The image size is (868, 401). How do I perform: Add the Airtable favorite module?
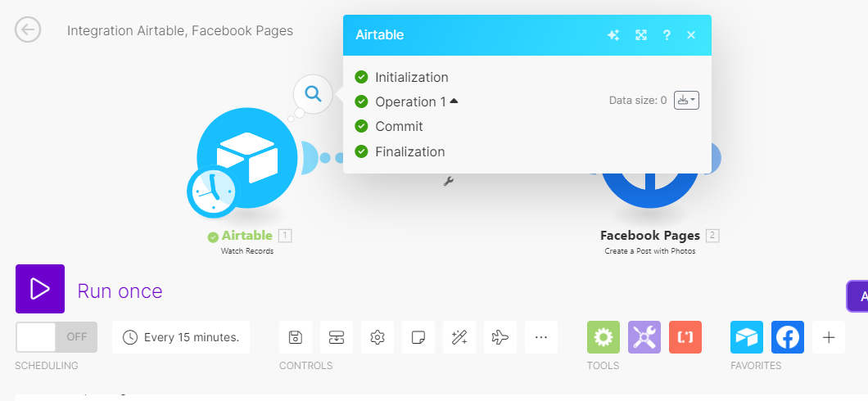747,337
